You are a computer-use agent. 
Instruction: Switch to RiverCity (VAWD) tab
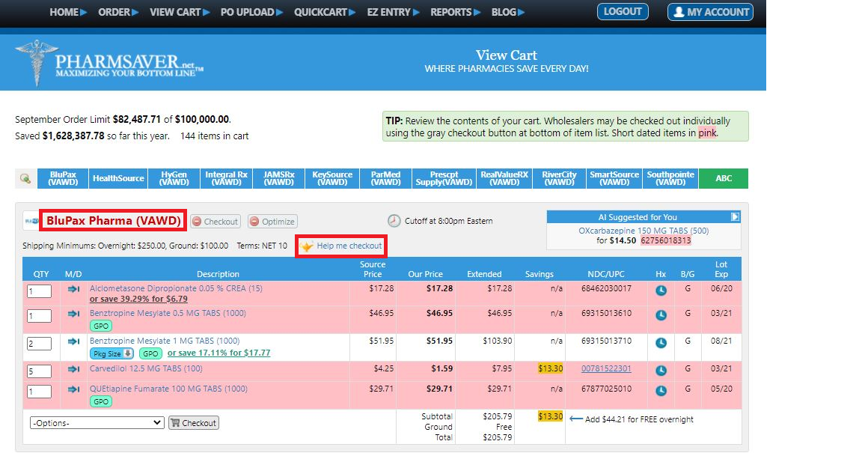click(x=559, y=178)
